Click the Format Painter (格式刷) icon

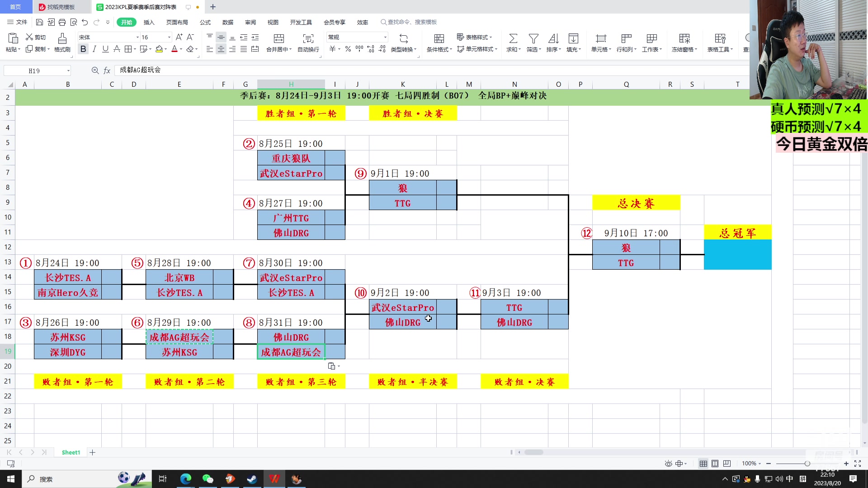[x=62, y=38]
